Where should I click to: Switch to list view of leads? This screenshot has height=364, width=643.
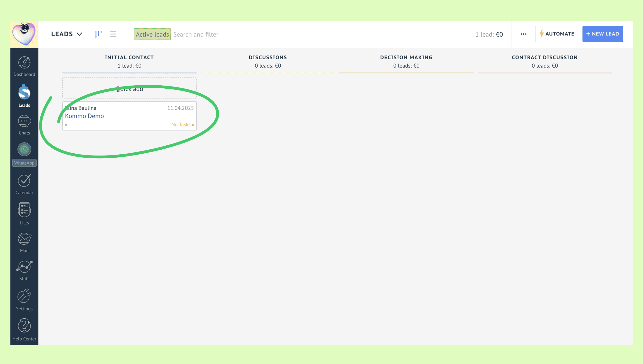(113, 34)
